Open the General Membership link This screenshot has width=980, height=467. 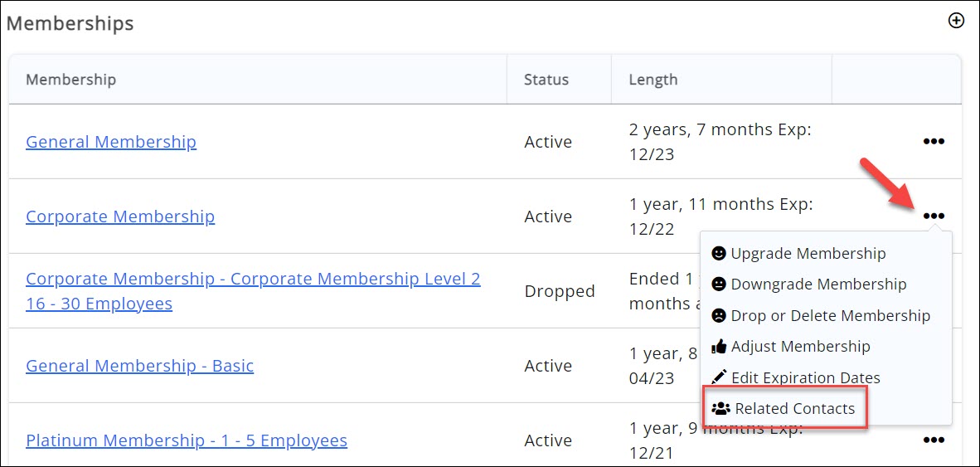(111, 142)
